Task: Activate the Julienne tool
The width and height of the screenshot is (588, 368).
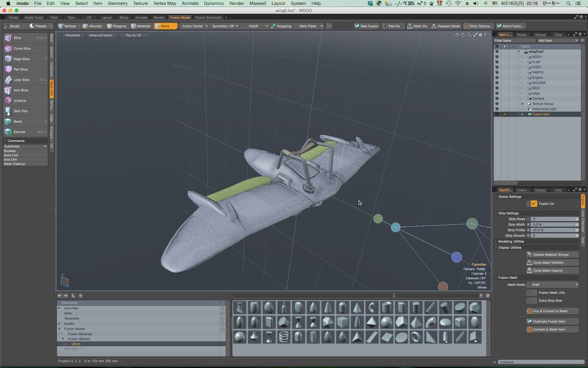Action: (x=20, y=101)
